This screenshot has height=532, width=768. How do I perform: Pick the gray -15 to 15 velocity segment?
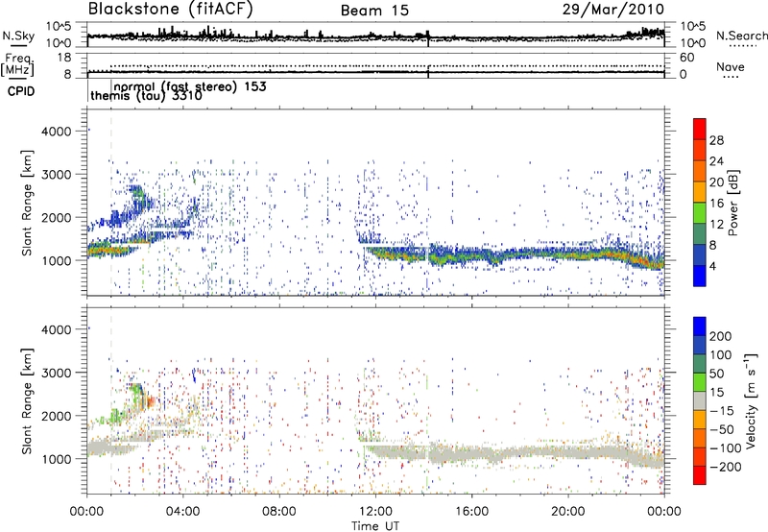pyautogui.click(x=700, y=400)
